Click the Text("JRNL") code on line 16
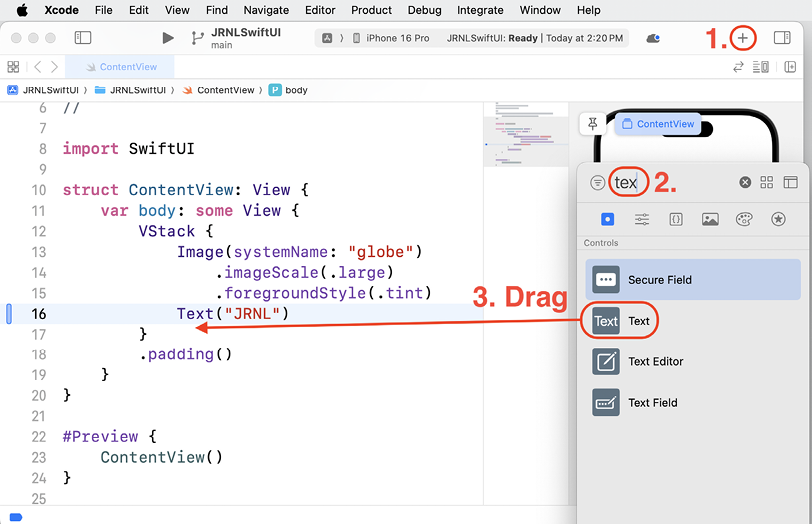Image resolution: width=812 pixels, height=524 pixels. click(233, 314)
